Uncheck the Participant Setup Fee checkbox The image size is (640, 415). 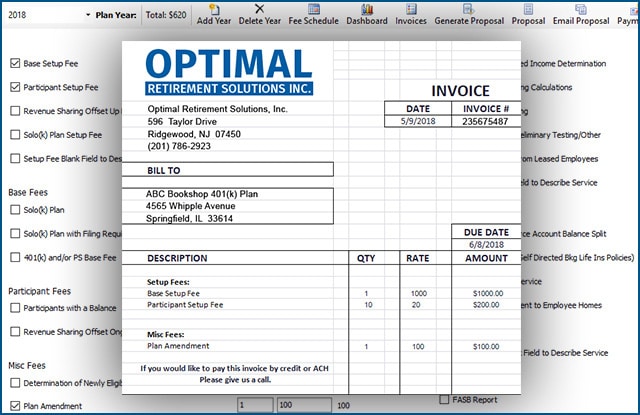point(15,87)
